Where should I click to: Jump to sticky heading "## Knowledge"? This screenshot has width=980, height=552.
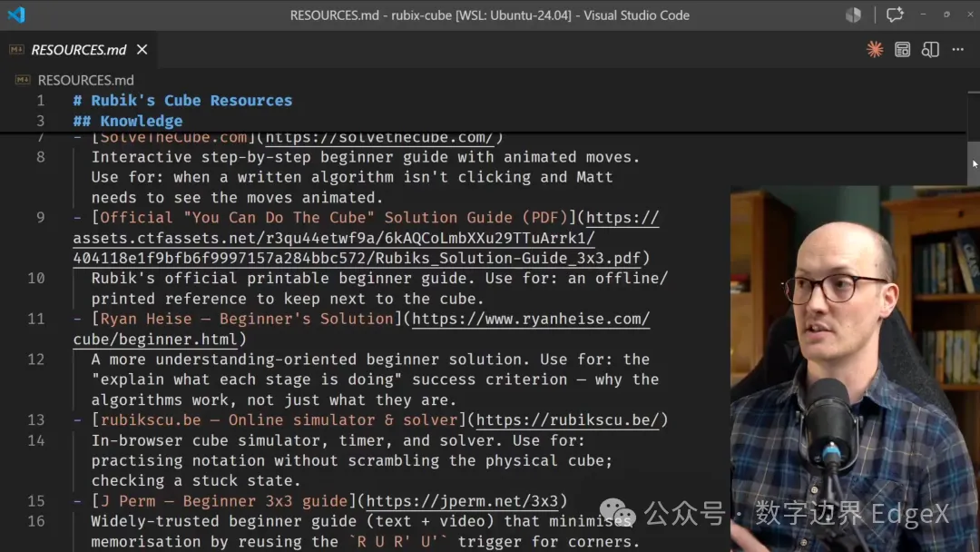coord(128,122)
